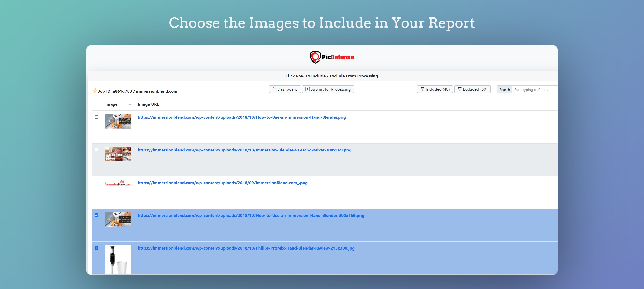This screenshot has height=289, width=644.
Task: Open the immersionBlend.com_.png image URL
Action: (x=222, y=183)
